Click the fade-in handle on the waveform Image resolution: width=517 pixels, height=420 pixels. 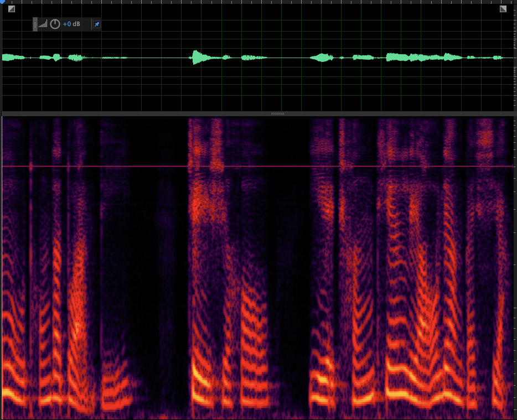click(12, 9)
